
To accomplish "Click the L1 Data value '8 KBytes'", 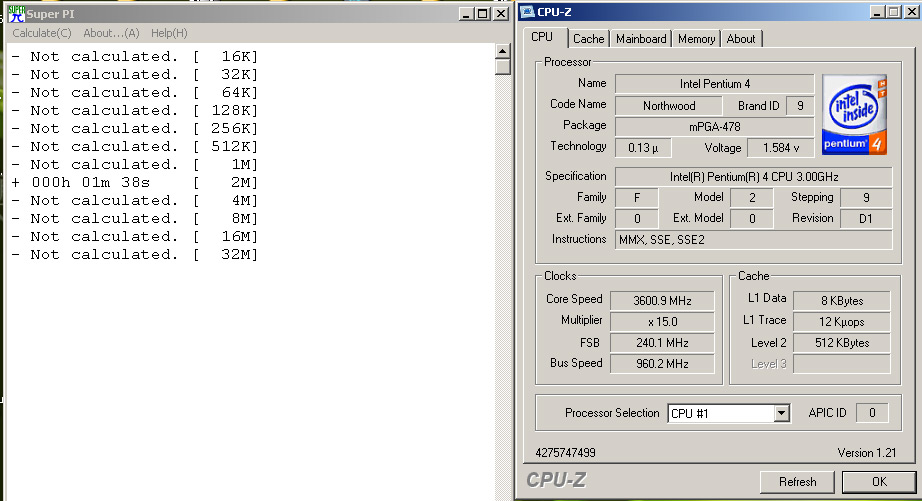I will [x=842, y=300].
